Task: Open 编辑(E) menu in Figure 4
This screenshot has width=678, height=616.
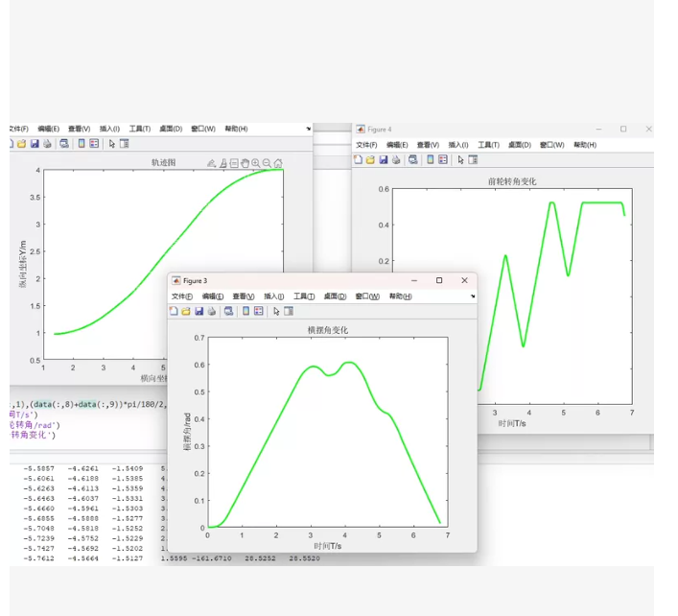Action: click(x=397, y=145)
